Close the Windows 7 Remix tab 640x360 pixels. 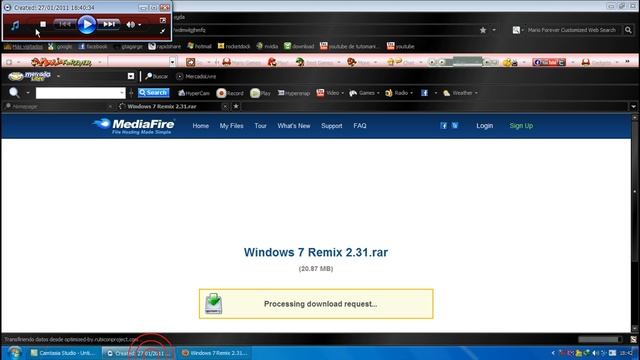pyautogui.click(x=225, y=107)
